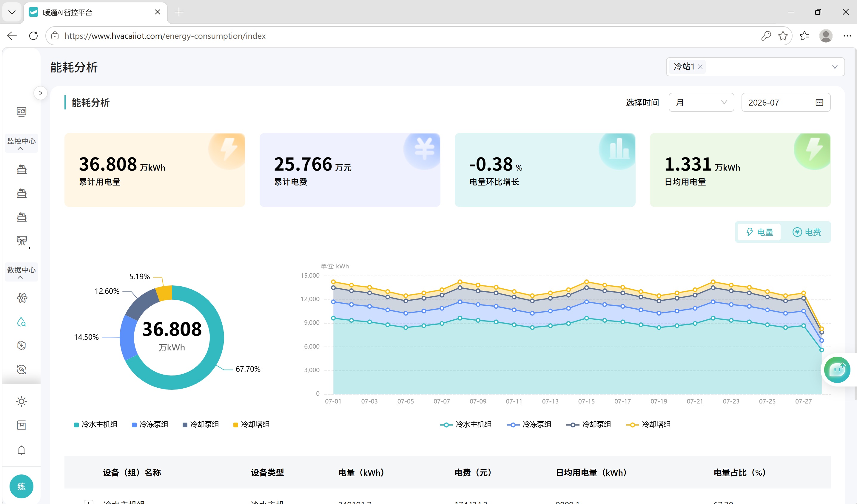Viewport: 857px width, 504px height.
Task: Click the 设备类型 column header
Action: pyautogui.click(x=267, y=472)
